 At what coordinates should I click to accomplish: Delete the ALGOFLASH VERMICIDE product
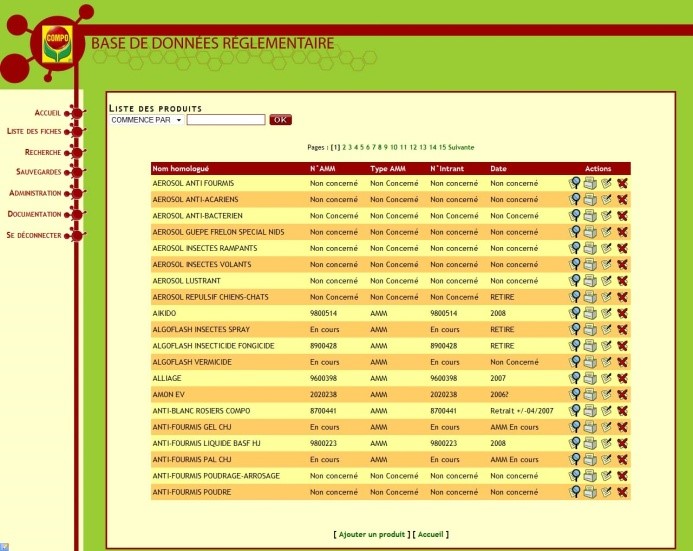[622, 362]
